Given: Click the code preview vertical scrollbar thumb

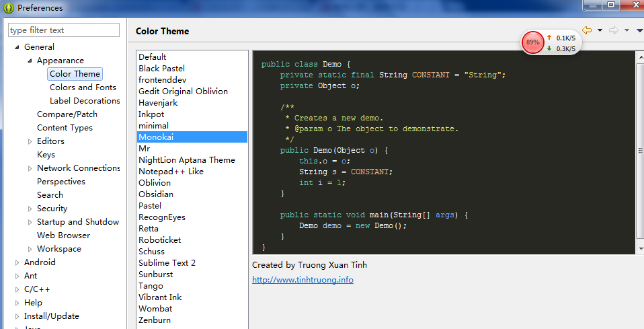Looking at the screenshot, I should [x=641, y=151].
